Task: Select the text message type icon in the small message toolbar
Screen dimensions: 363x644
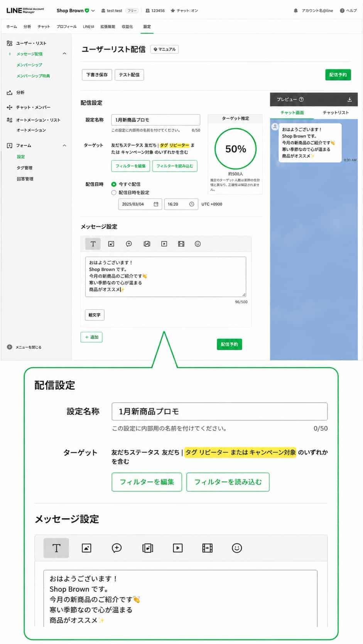Action: click(x=93, y=244)
